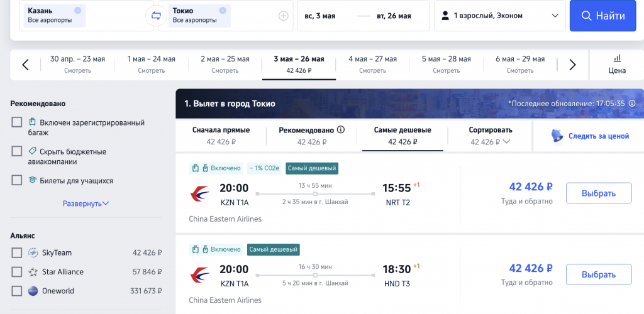The height and width of the screenshot is (314, 644).
Task: Choose the 15:55 NRT flight with Выбрать
Action: coord(599,193)
